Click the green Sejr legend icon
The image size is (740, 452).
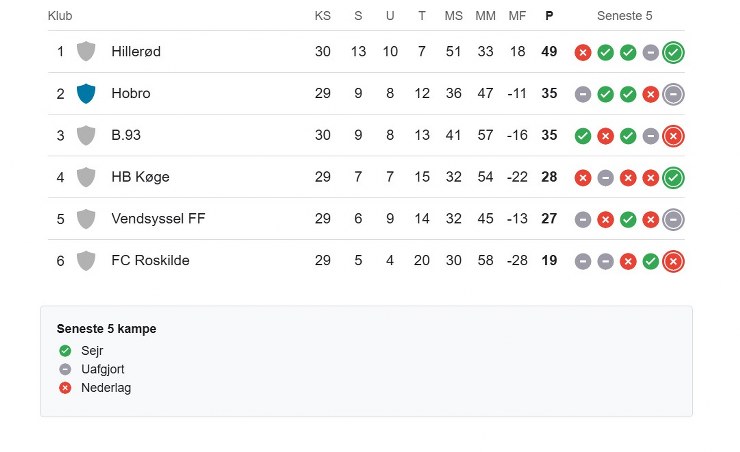65,350
